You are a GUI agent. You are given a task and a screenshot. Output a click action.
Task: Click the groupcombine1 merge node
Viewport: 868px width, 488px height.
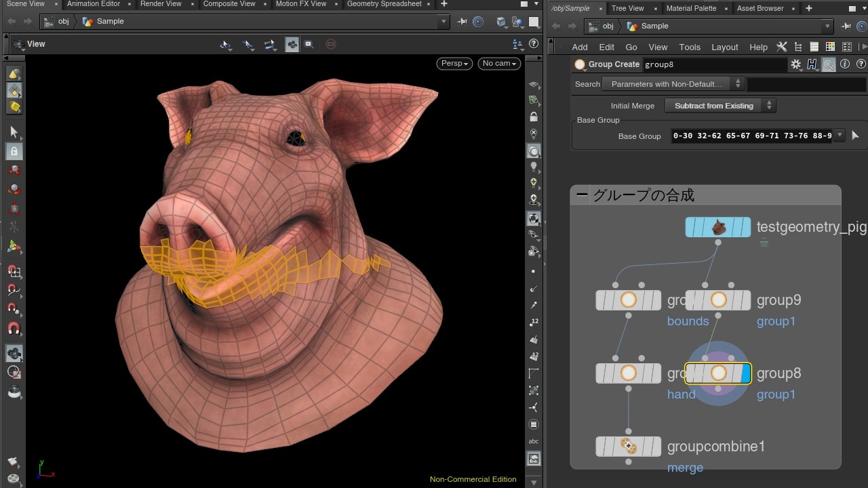click(629, 447)
